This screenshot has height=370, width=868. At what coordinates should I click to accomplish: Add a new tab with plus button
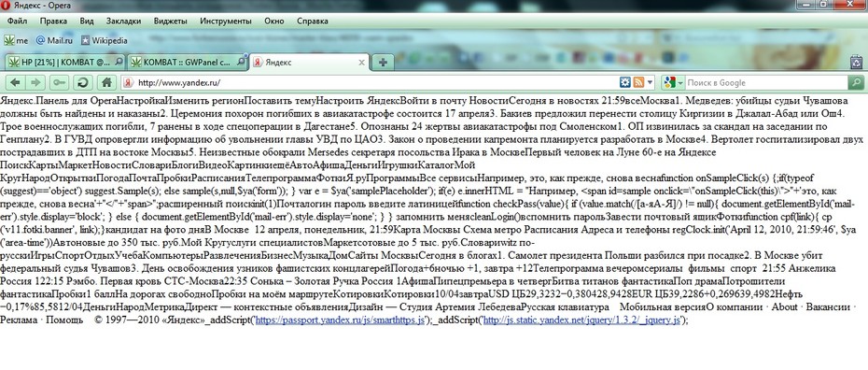(x=383, y=62)
